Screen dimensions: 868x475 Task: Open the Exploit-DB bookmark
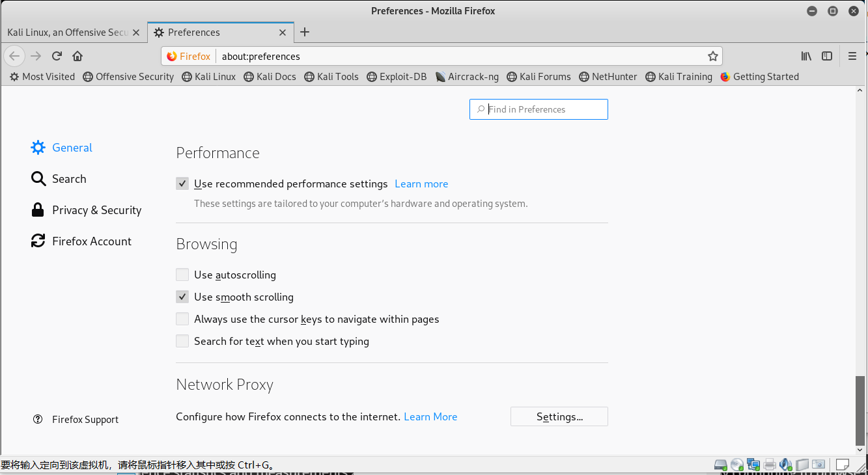397,77
